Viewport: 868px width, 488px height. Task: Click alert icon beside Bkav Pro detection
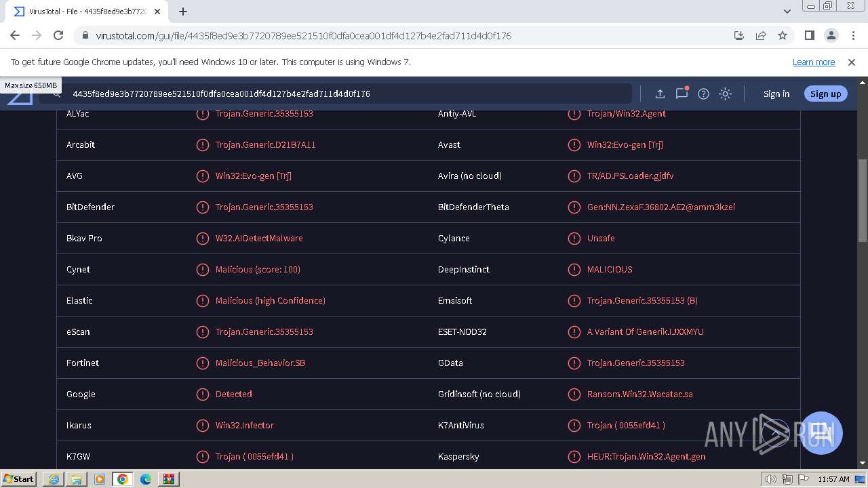tap(202, 238)
